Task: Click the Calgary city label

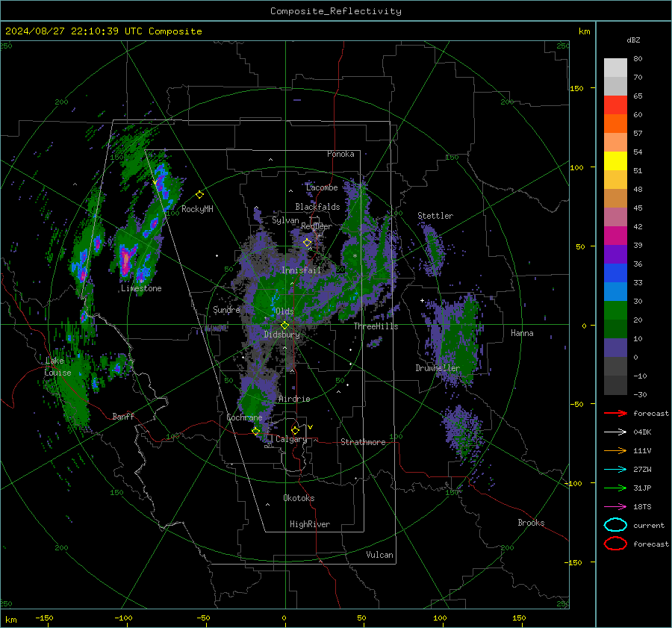Action: click(x=291, y=439)
